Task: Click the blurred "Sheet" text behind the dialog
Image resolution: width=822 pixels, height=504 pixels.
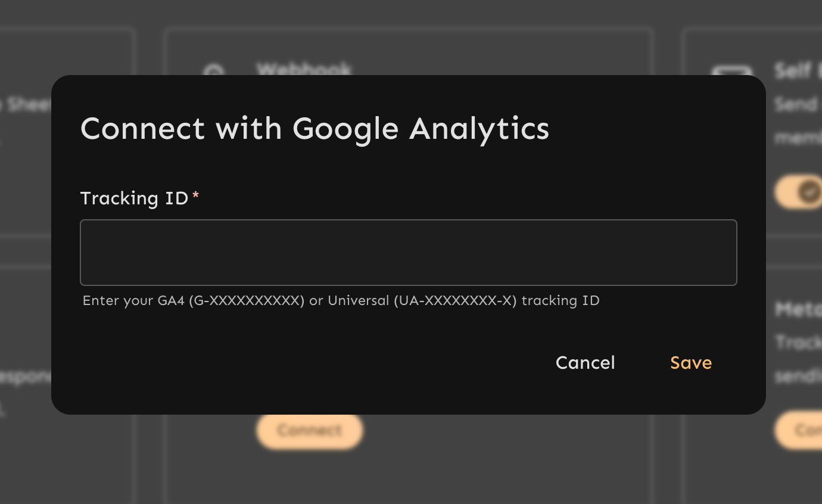Action: (27, 105)
